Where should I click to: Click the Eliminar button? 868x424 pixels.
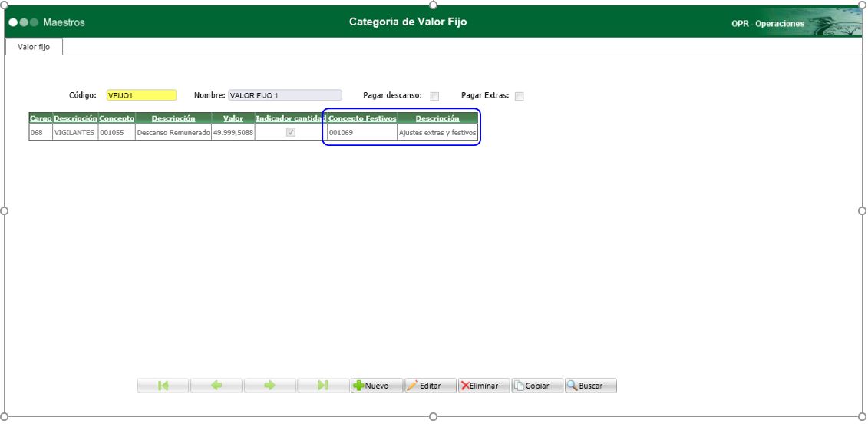click(484, 386)
